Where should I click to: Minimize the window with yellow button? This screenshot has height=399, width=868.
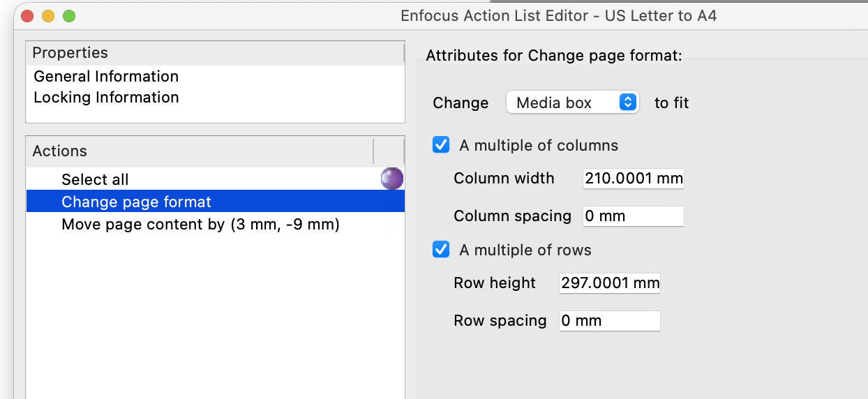click(x=48, y=15)
